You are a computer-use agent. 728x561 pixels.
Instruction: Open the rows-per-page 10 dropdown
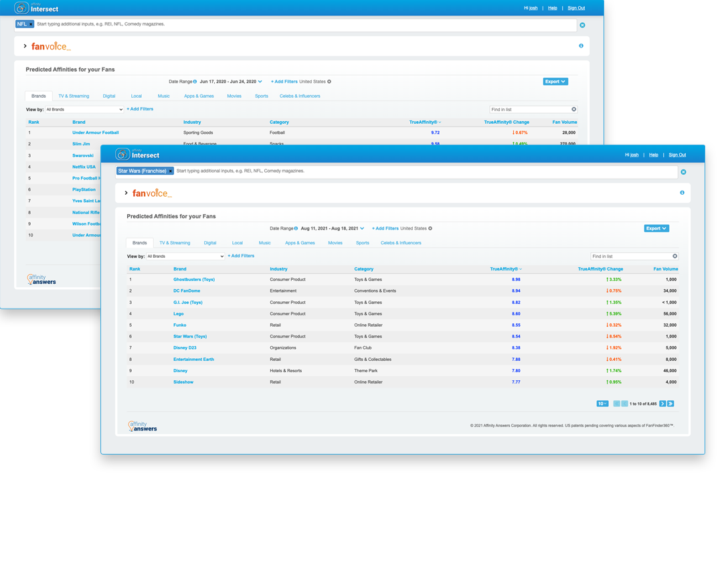coord(602,404)
